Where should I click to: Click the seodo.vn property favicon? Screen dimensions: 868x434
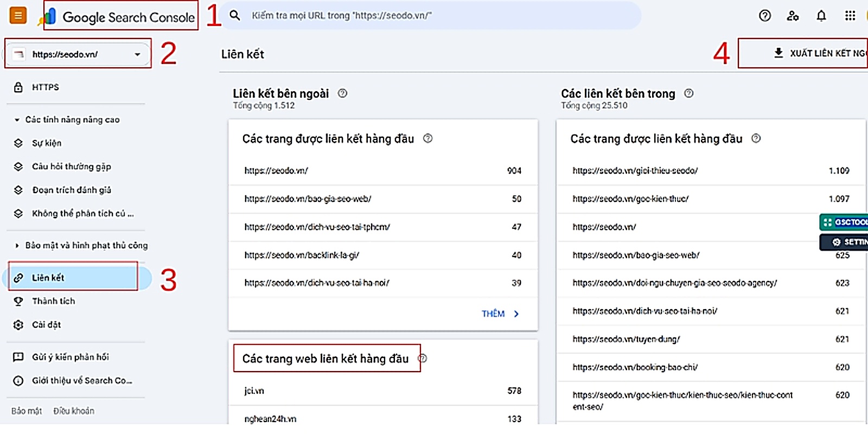pos(19,54)
